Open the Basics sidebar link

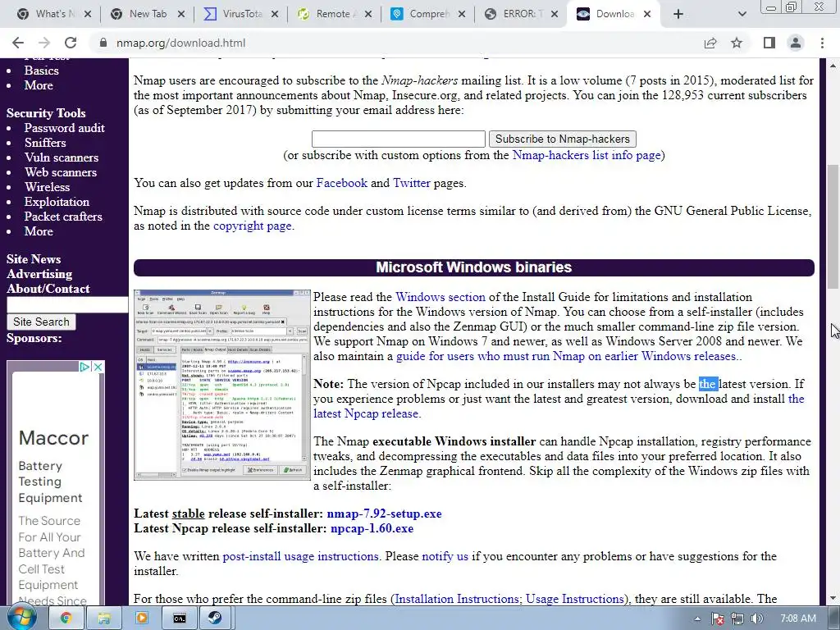[x=41, y=71]
